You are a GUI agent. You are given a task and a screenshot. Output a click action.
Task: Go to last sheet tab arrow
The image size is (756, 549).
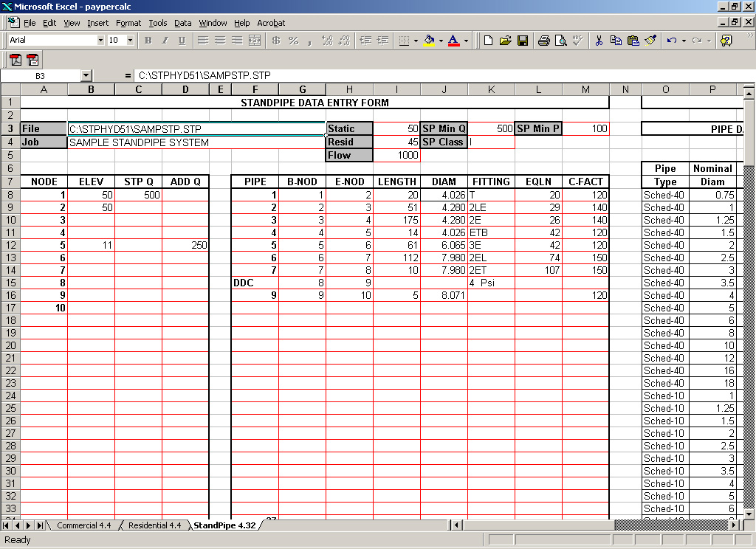41,525
